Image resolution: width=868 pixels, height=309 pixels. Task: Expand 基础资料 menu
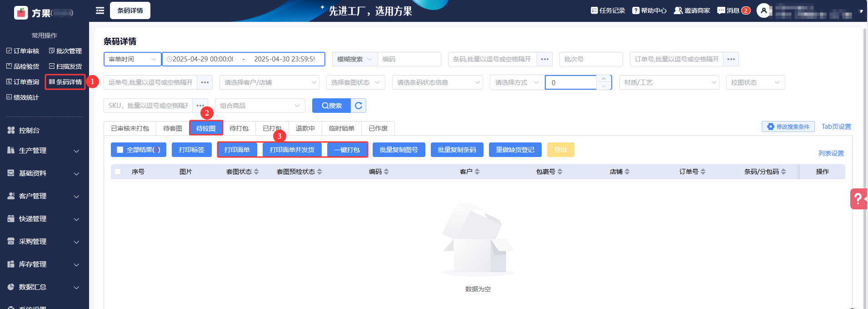[x=44, y=173]
